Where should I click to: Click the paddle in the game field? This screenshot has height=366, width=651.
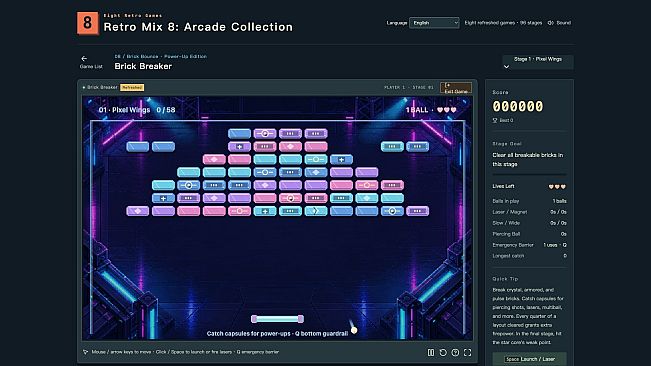click(277, 319)
